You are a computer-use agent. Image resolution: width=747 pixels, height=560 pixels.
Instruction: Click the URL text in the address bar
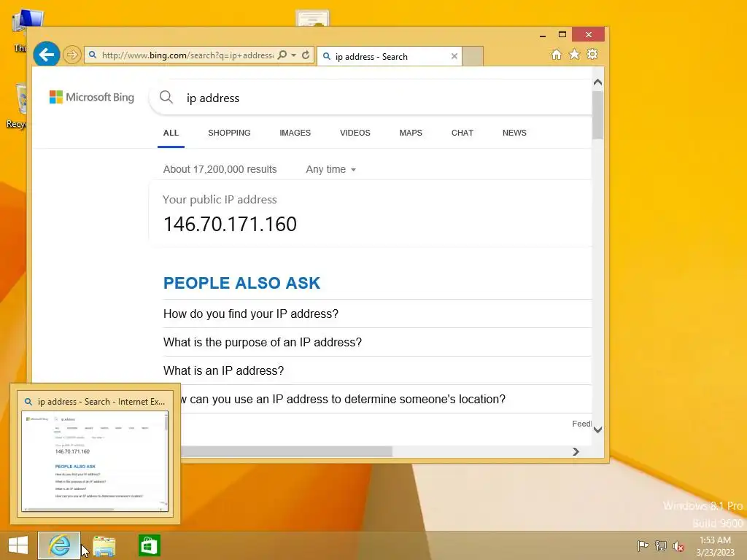click(x=187, y=55)
